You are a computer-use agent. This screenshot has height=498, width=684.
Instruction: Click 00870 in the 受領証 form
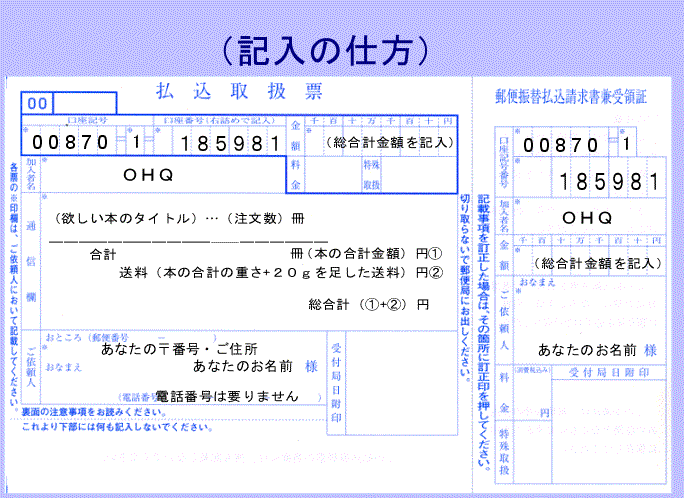(x=560, y=145)
